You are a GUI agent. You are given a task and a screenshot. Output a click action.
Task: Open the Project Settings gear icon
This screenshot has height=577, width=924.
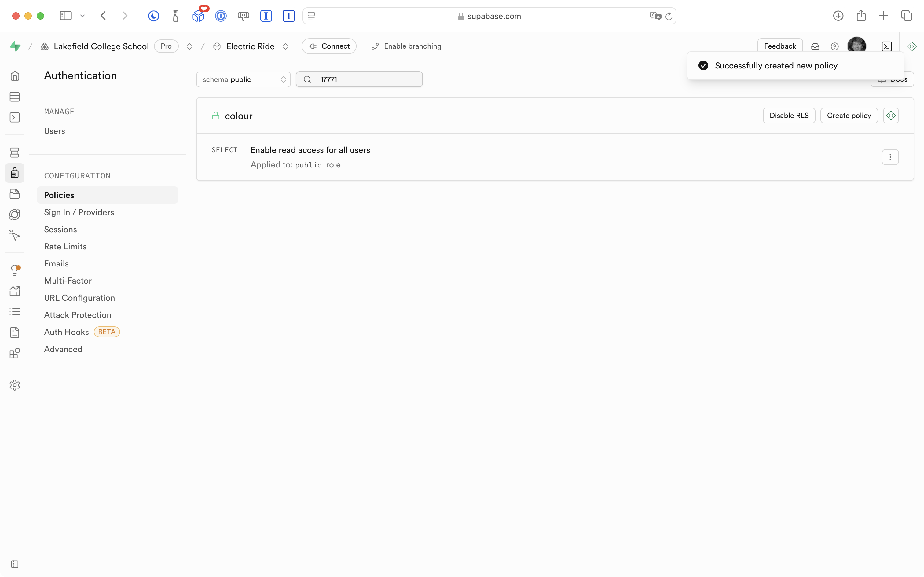pos(14,385)
